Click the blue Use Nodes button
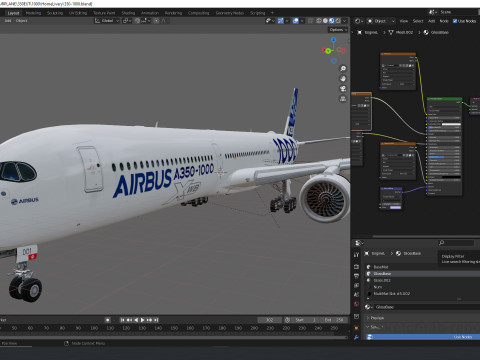This screenshot has height=360, width=480. point(423,337)
